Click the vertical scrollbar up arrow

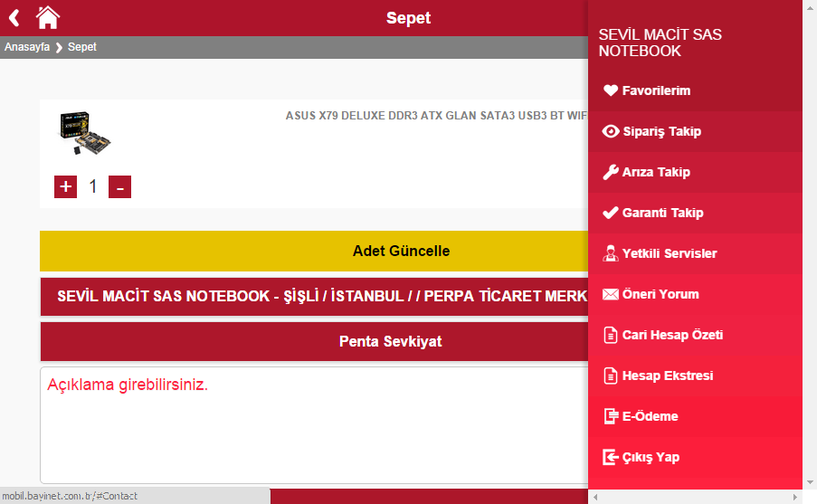(x=810, y=6)
